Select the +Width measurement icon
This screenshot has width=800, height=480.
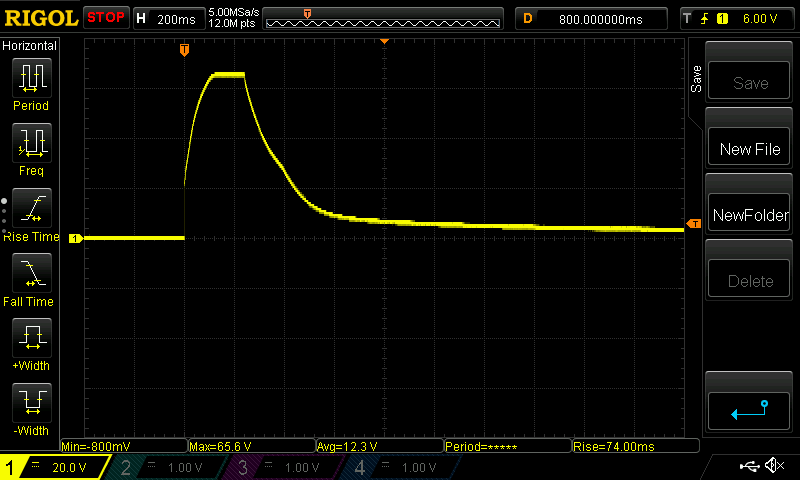(x=31, y=338)
